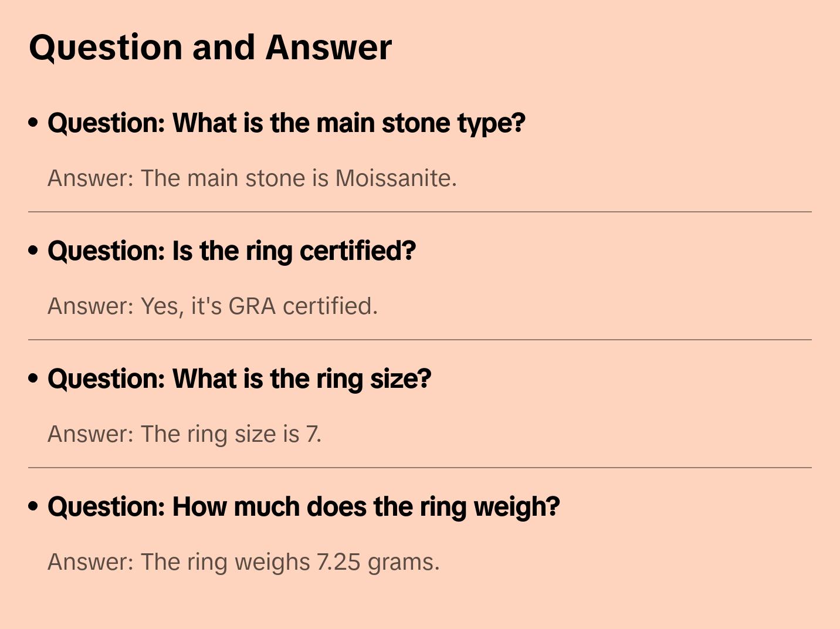
Task: Click the bullet before the ring size question
Action: (x=33, y=378)
